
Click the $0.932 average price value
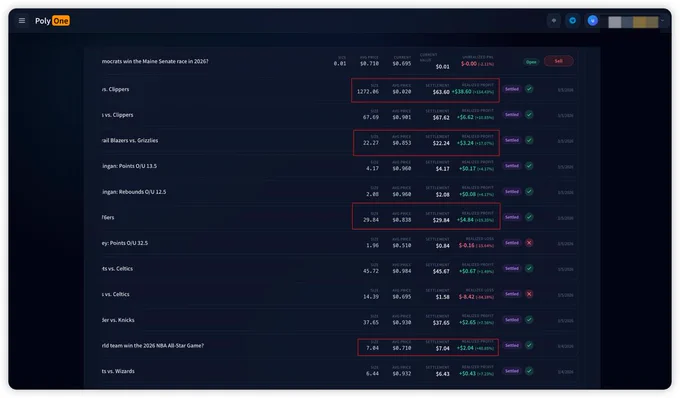tap(402, 373)
